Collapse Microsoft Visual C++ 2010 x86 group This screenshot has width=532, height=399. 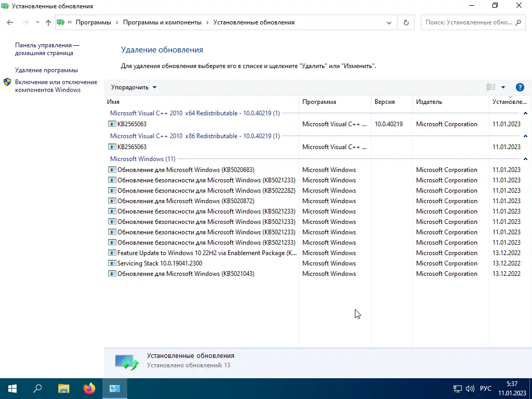point(525,136)
